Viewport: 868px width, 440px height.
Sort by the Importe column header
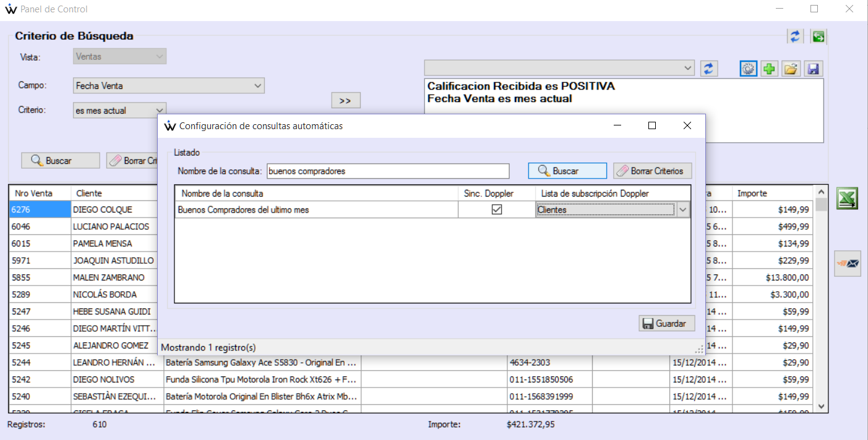pyautogui.click(x=773, y=193)
